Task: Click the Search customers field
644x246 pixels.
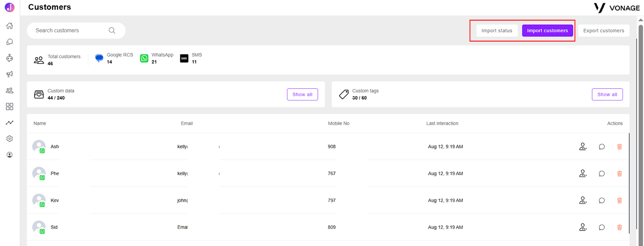Action: (x=76, y=31)
